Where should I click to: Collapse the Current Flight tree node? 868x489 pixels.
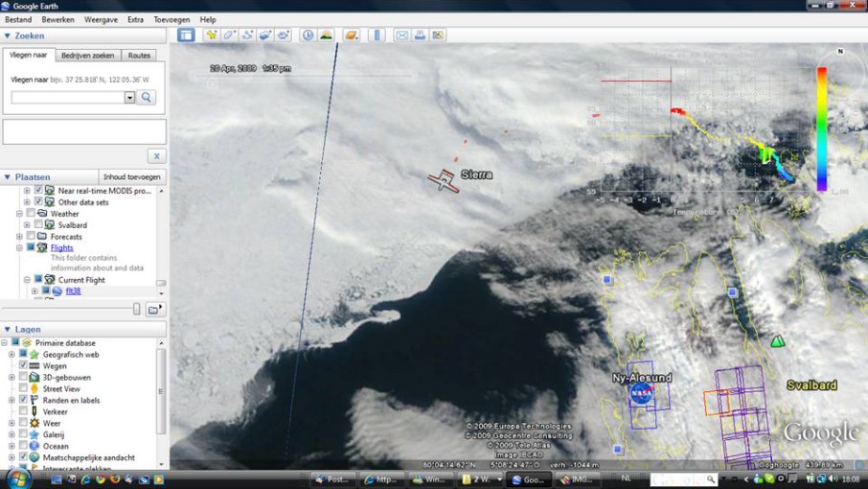tap(27, 280)
